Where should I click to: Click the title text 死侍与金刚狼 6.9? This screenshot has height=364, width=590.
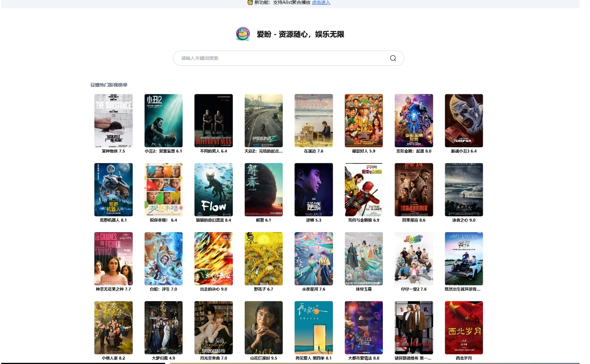364,220
